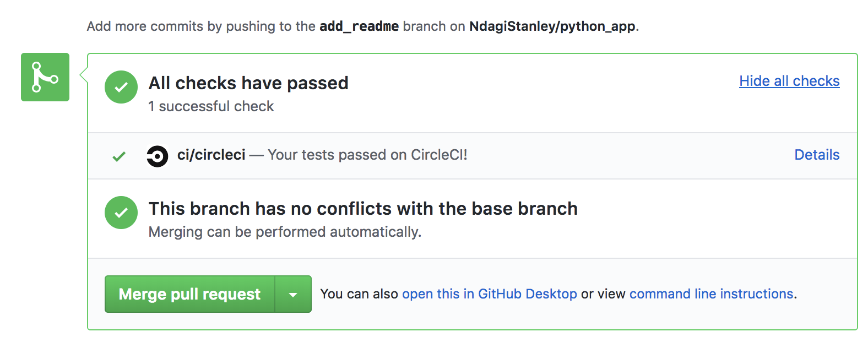Click the no conflicts with base branch heading
This screenshot has height=337, width=868.
[363, 209]
